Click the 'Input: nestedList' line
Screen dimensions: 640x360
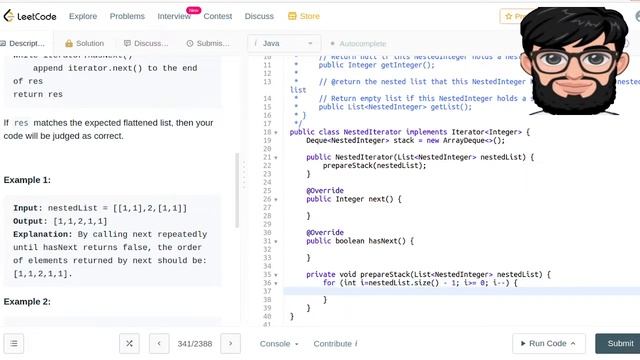pyautogui.click(x=100, y=208)
